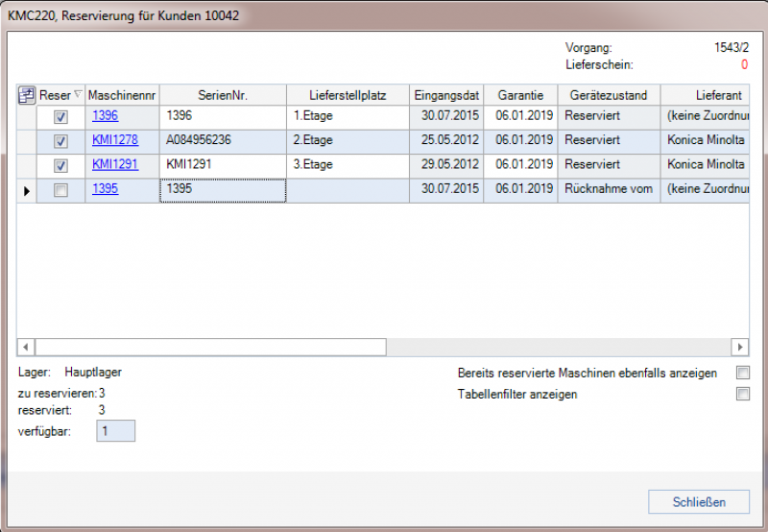
Task: Sort by the Lieferstellplatz column header
Action: pos(348,95)
